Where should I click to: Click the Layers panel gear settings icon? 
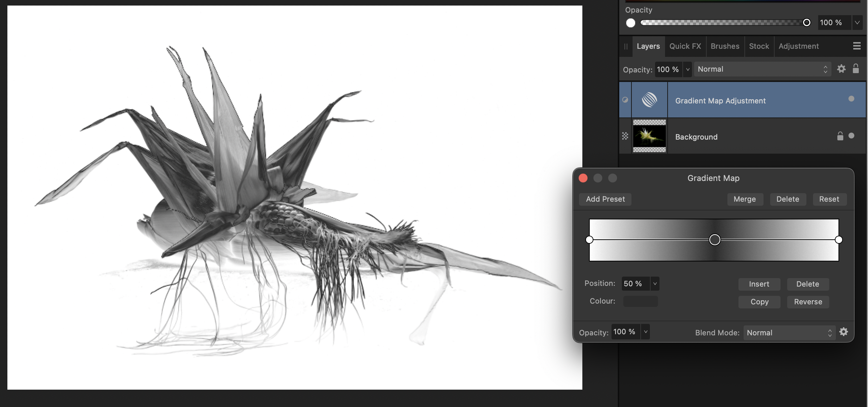[841, 69]
